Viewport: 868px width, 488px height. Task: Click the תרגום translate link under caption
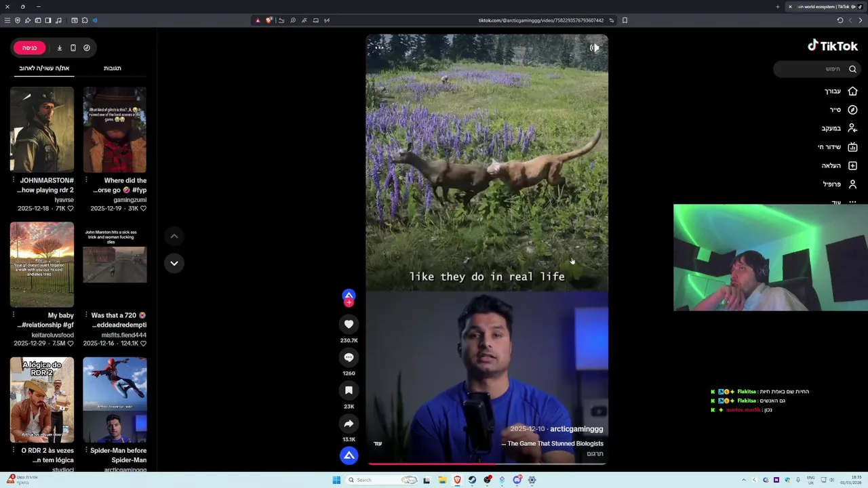[595, 453]
